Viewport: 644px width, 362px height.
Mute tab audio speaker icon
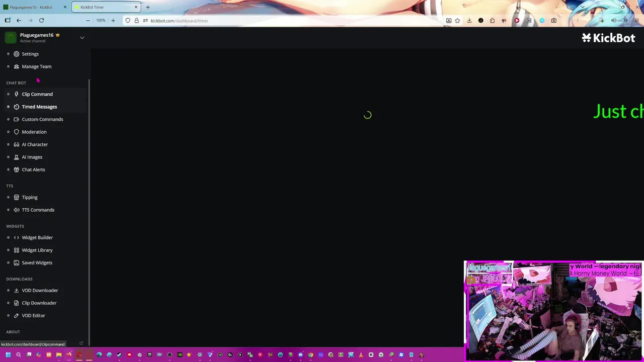pyautogui.click(x=613, y=21)
